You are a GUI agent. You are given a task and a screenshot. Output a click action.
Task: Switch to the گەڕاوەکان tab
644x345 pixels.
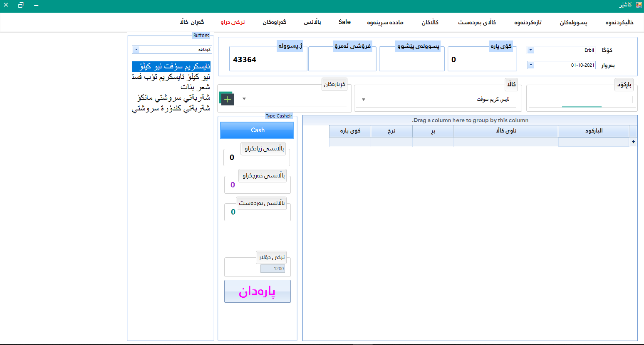[274, 22]
